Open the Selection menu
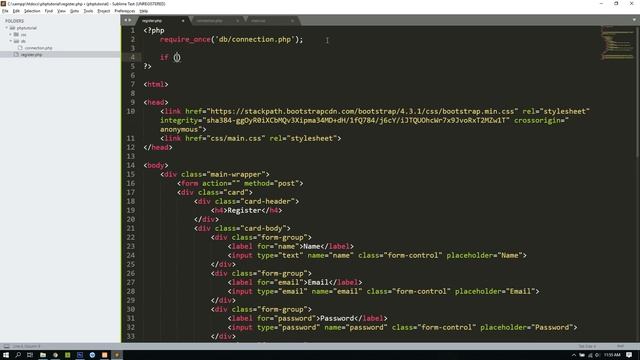The height and width of the screenshot is (360, 640). click(x=32, y=11)
